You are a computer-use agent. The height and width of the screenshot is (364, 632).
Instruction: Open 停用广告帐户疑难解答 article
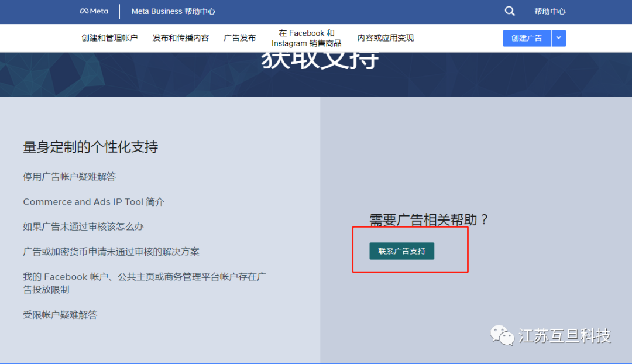[69, 177]
